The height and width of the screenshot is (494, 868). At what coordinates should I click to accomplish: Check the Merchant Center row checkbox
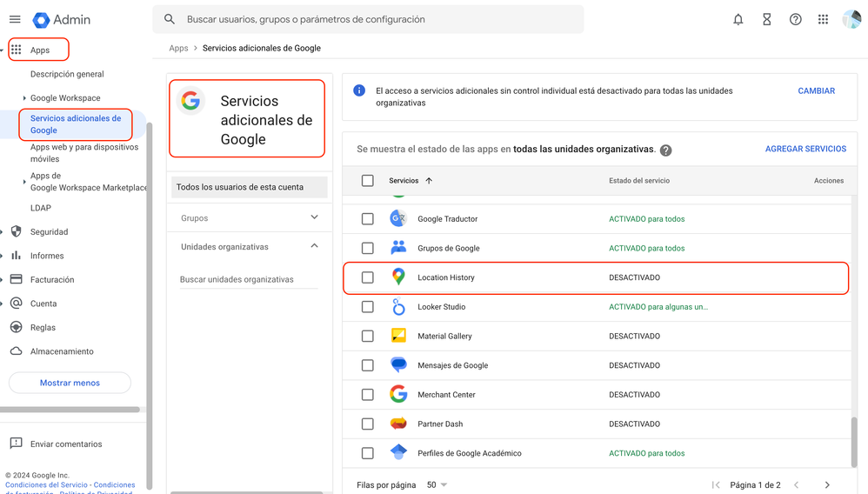(x=368, y=394)
